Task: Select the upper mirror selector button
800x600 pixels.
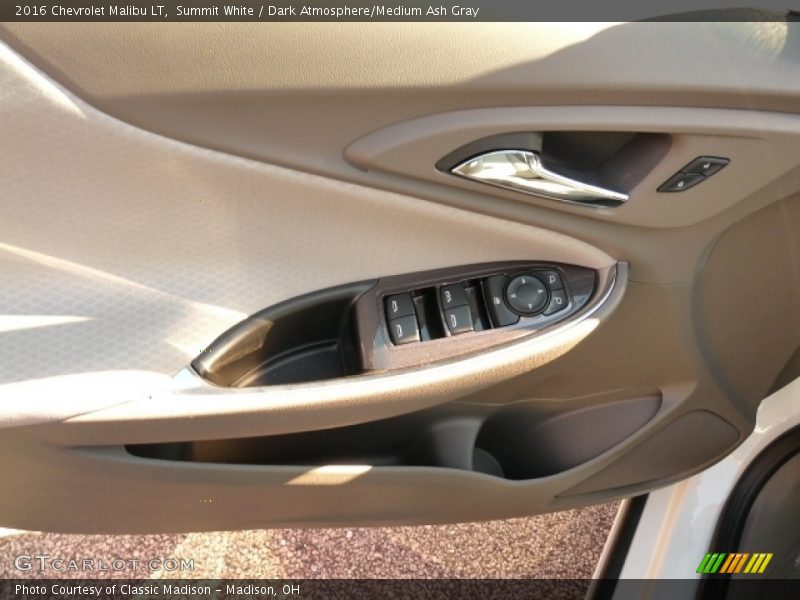Action: coord(554,280)
